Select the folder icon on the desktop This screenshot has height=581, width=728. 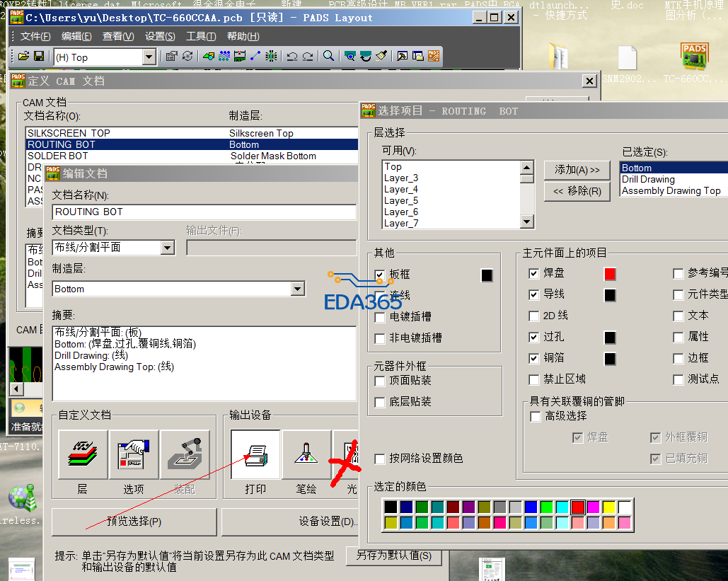click(558, 57)
